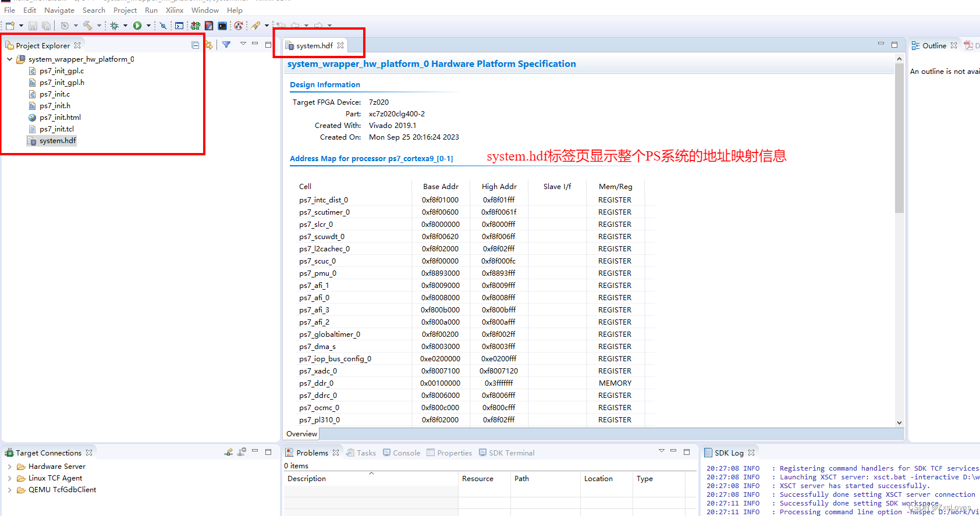Image resolution: width=980 pixels, height=516 pixels.
Task: Switch to the SDK Terminal tab
Action: tap(506, 453)
